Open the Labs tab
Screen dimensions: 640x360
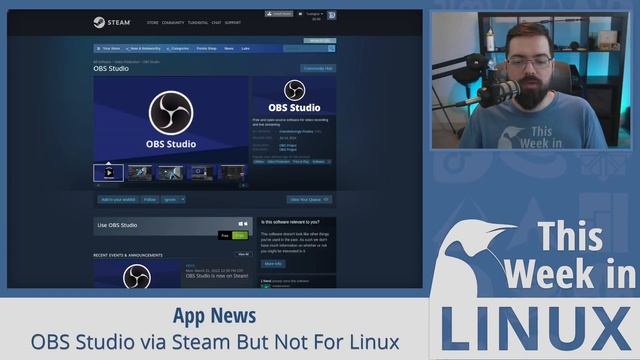pyautogui.click(x=245, y=49)
